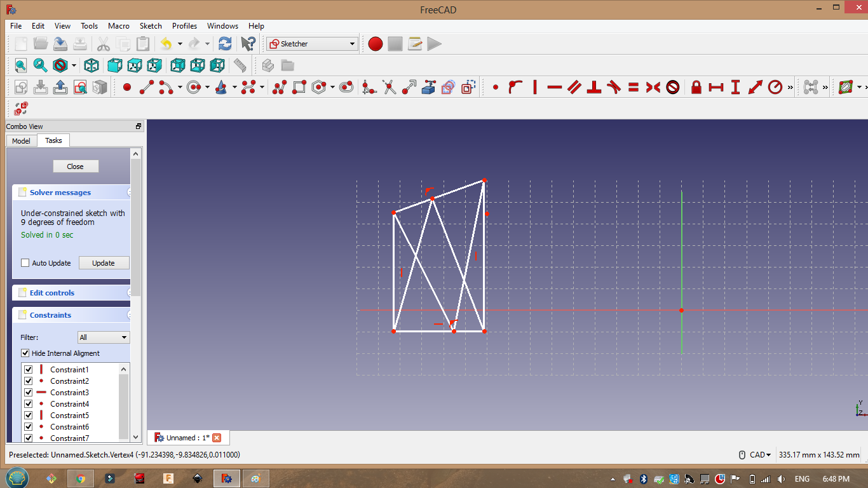Select the trim edge tool

pos(389,87)
